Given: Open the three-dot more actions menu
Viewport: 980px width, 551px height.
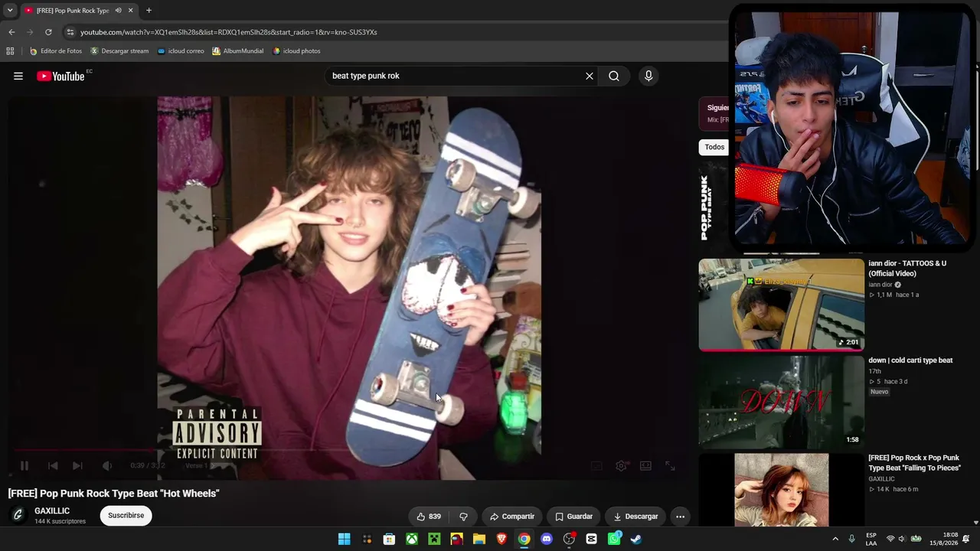Looking at the screenshot, I should click(x=680, y=517).
